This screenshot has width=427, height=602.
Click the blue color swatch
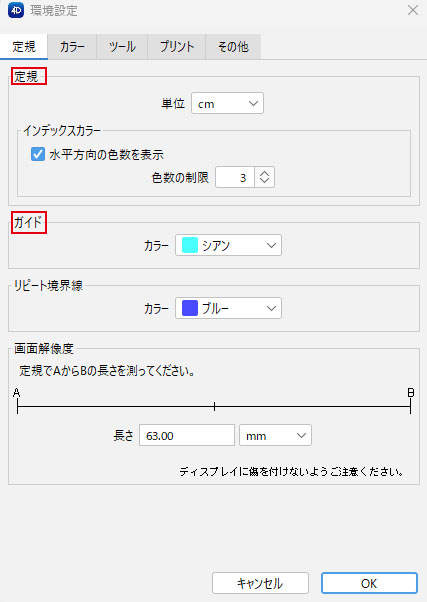(x=190, y=308)
